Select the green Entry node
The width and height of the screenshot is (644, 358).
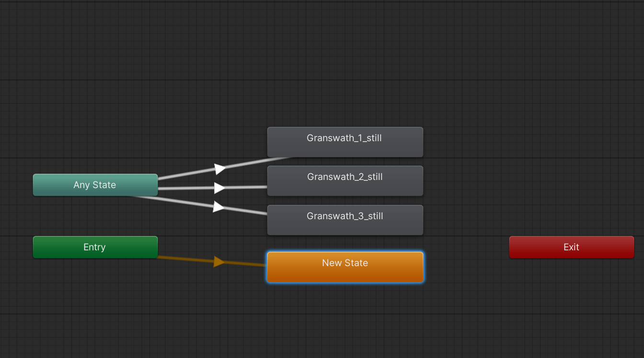tap(95, 247)
